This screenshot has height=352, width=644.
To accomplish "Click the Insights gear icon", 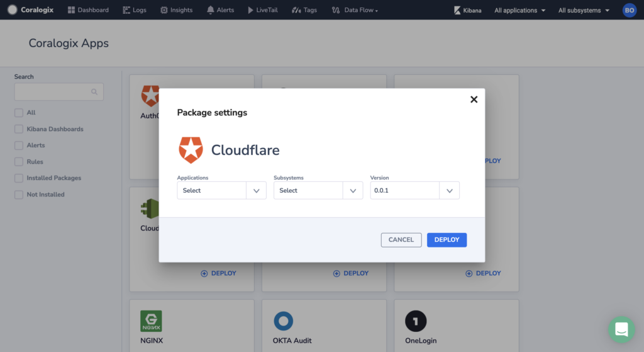I will point(164,10).
